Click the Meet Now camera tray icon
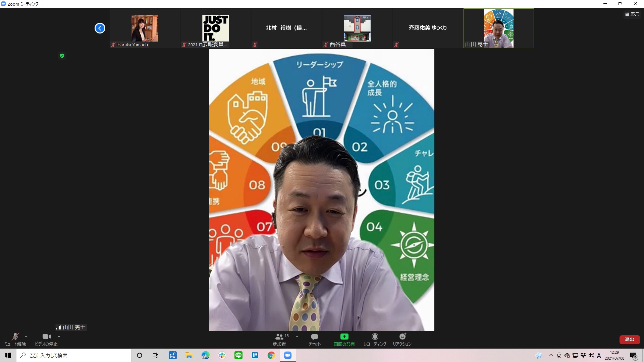The width and height of the screenshot is (644, 362). (559, 355)
